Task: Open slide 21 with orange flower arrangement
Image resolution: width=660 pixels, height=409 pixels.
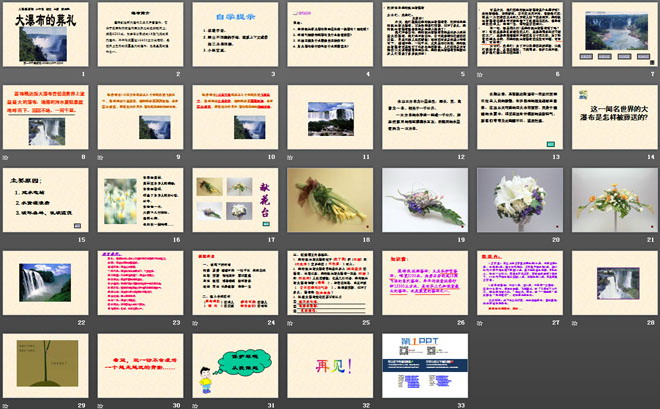Action: 611,201
